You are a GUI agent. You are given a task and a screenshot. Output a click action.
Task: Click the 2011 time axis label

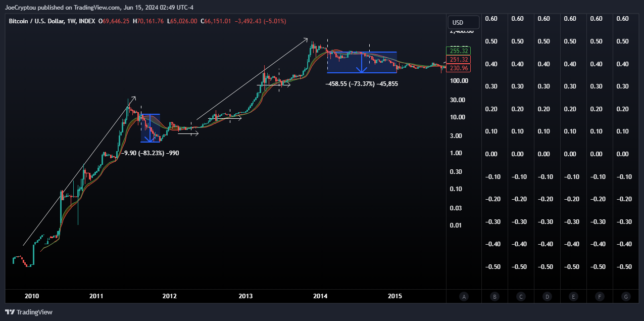(x=96, y=296)
